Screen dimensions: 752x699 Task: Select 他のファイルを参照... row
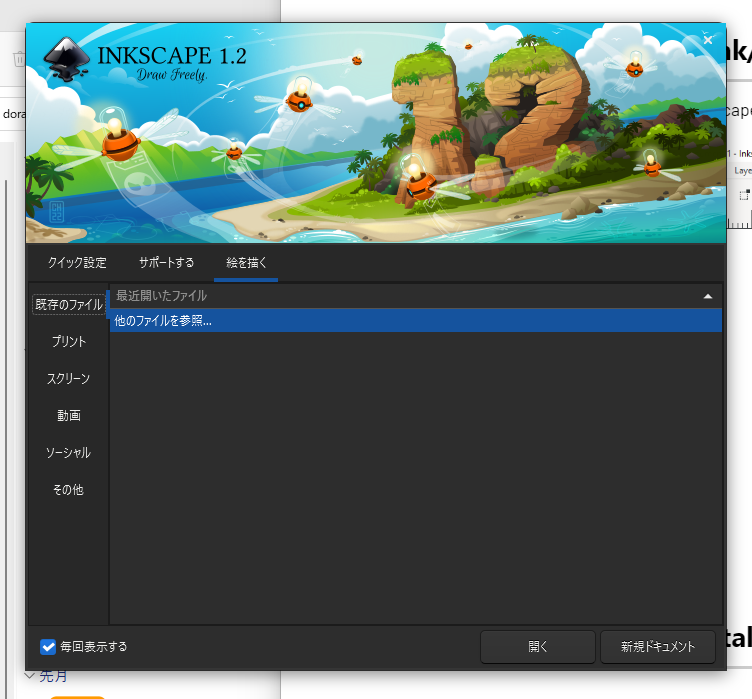(416, 320)
